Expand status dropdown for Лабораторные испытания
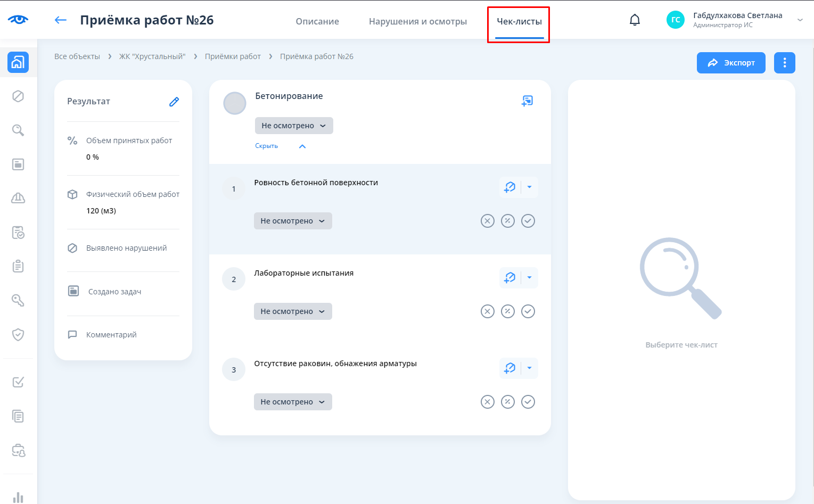814x504 pixels. point(293,311)
